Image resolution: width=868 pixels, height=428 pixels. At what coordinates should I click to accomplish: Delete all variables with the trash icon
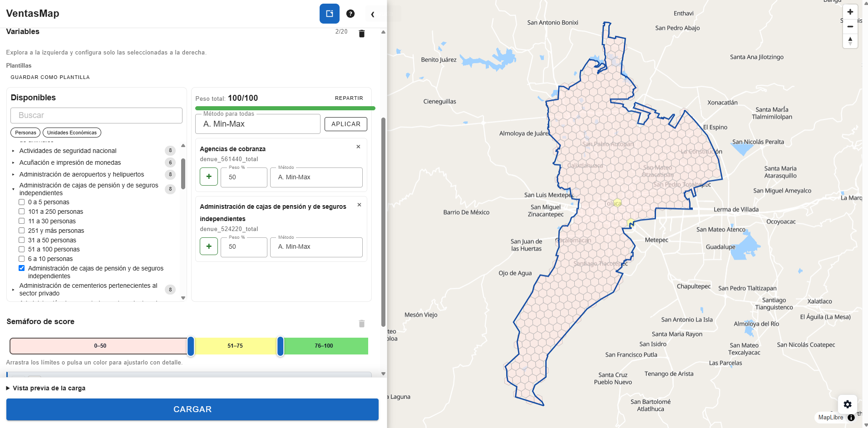362,34
